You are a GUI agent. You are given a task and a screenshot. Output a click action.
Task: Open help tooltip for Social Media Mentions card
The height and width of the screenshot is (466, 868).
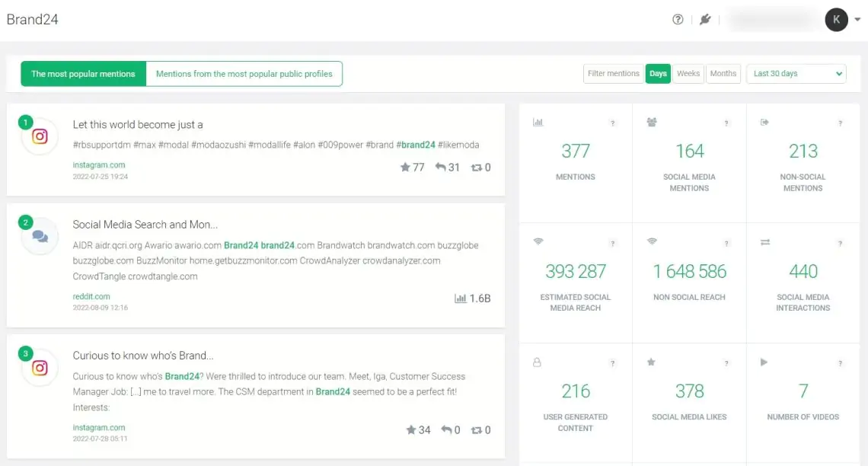click(726, 123)
